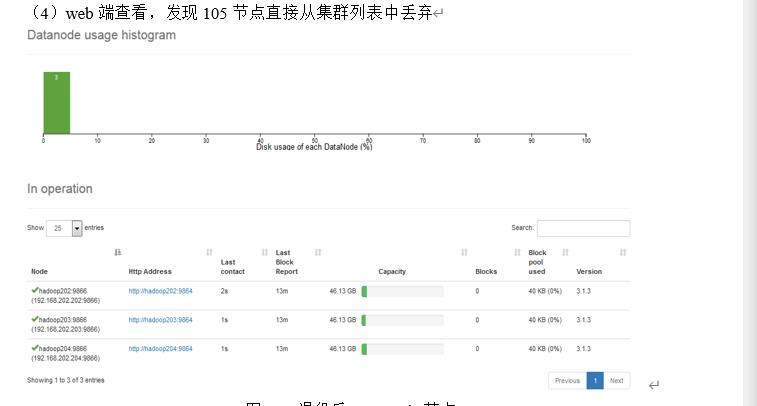The image size is (757, 406).
Task: Go to the Next page button
Action: coord(616,381)
